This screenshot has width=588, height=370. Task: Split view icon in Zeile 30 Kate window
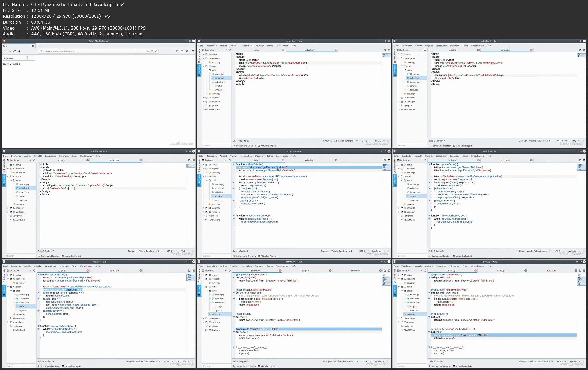[x=389, y=270]
